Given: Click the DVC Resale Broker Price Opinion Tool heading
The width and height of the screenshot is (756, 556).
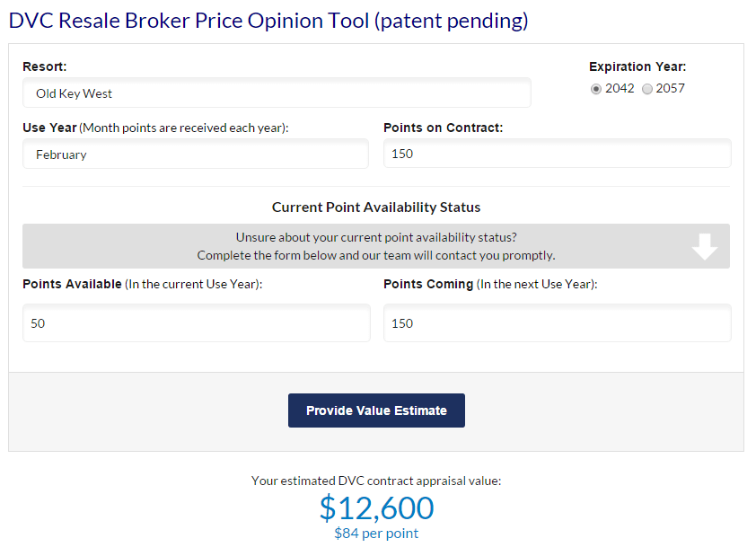Looking at the screenshot, I should pos(268,21).
